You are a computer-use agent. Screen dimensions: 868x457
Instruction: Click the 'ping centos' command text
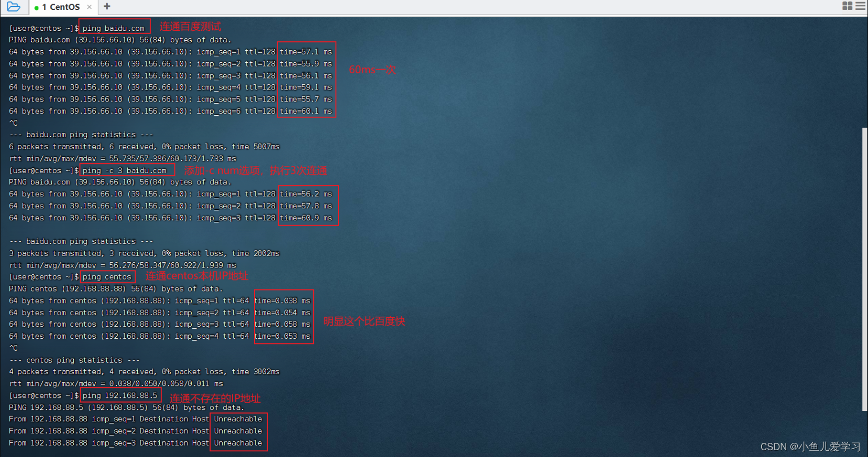point(107,277)
